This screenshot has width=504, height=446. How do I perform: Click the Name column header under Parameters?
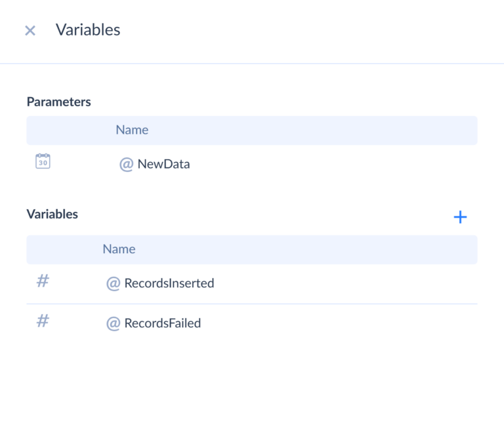tap(132, 130)
